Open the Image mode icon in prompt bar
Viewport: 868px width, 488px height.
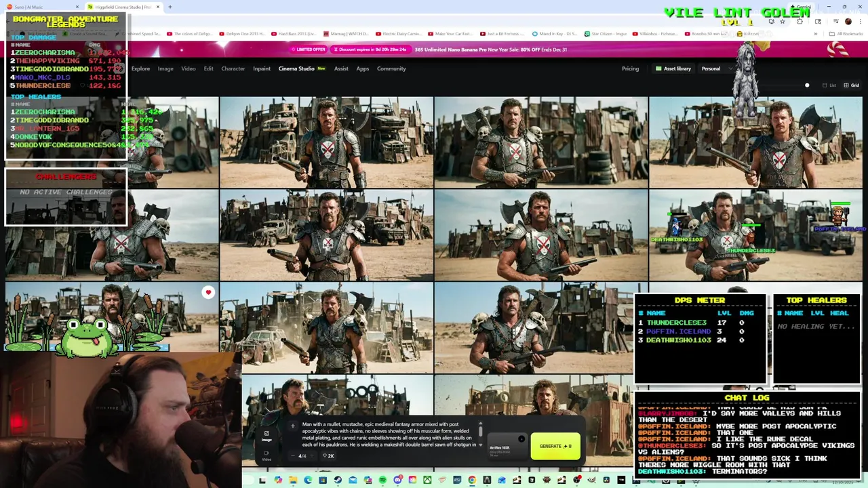click(x=267, y=436)
